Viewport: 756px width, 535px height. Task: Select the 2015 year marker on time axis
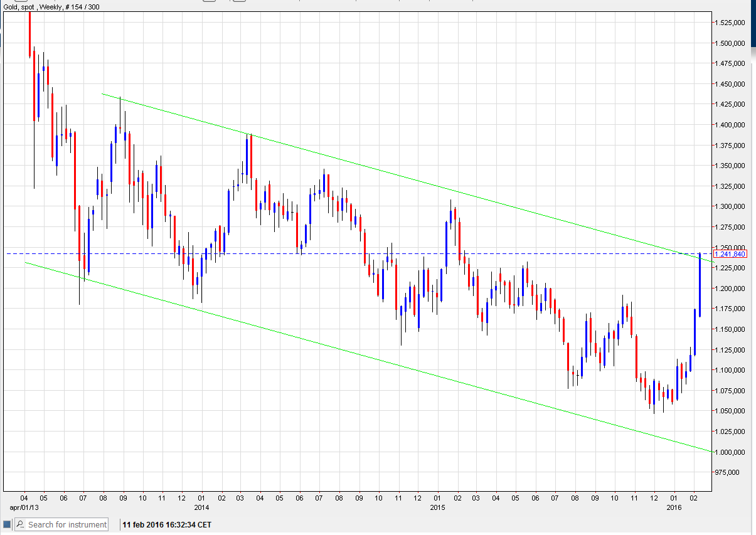[437, 507]
